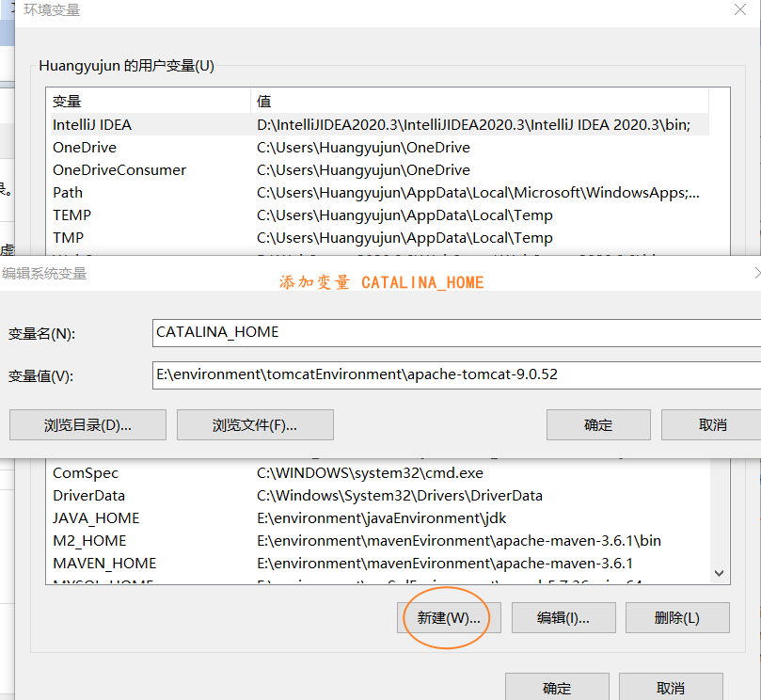Select the DriverData system variable row

coord(379,496)
